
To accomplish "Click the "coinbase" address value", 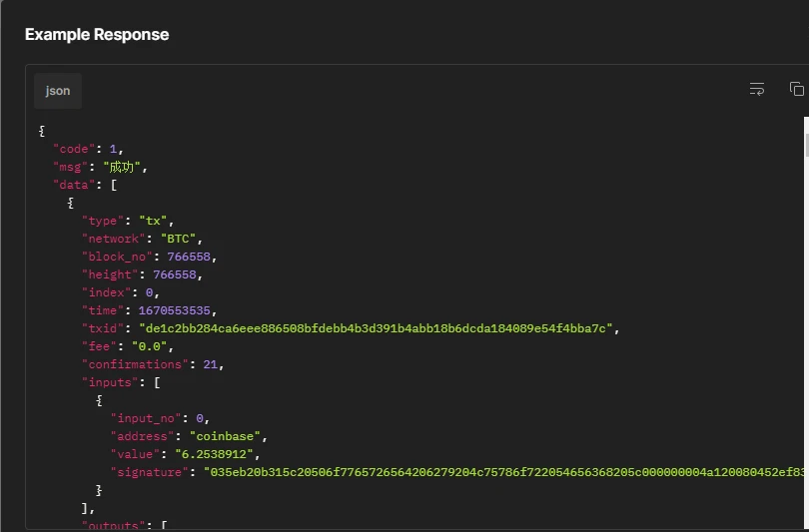I will tap(224, 436).
